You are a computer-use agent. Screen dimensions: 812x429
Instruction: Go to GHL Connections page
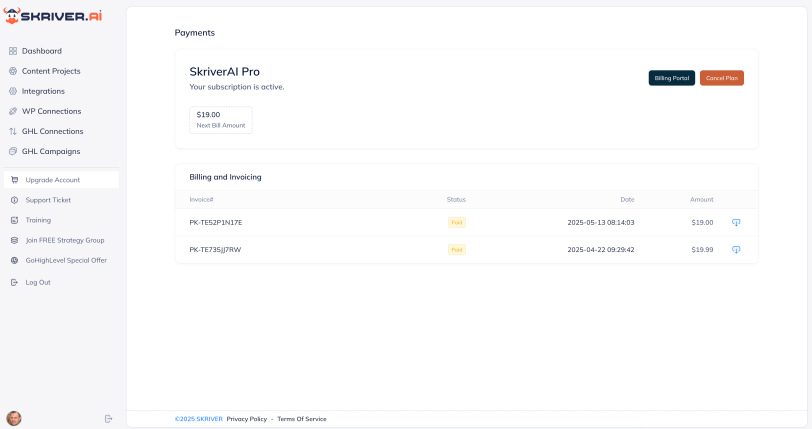(52, 131)
